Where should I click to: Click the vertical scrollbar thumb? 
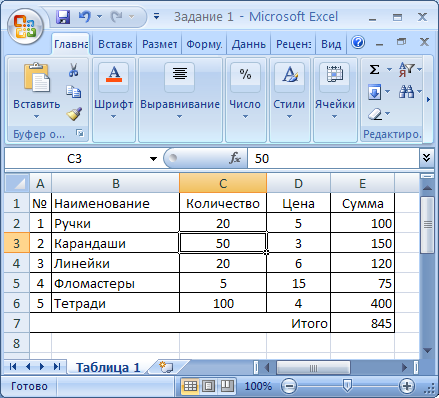coord(428,225)
